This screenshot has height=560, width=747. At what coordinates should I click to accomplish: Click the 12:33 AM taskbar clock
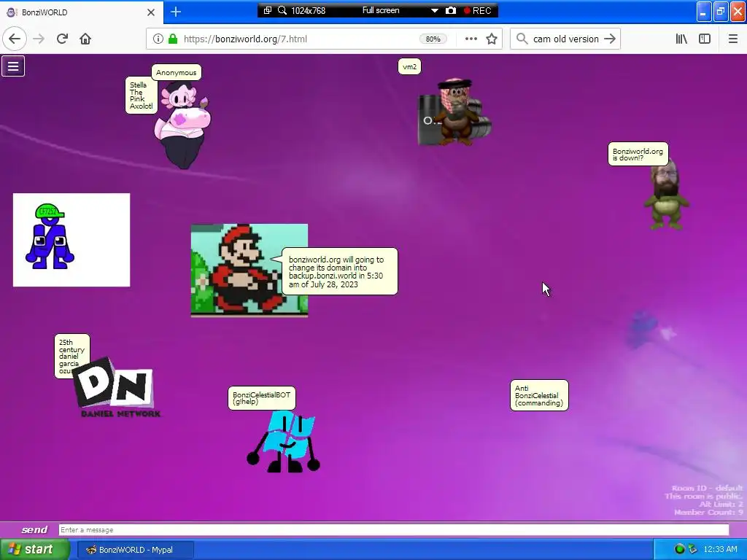point(720,549)
